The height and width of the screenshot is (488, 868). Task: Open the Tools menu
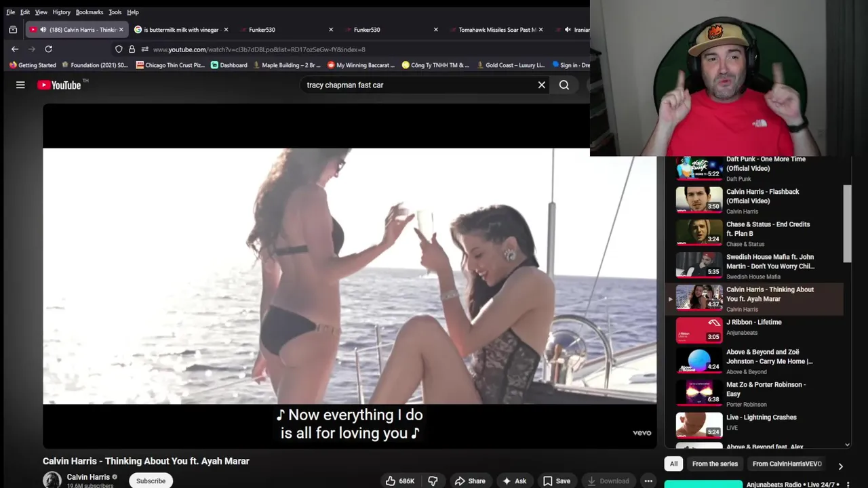tap(115, 12)
